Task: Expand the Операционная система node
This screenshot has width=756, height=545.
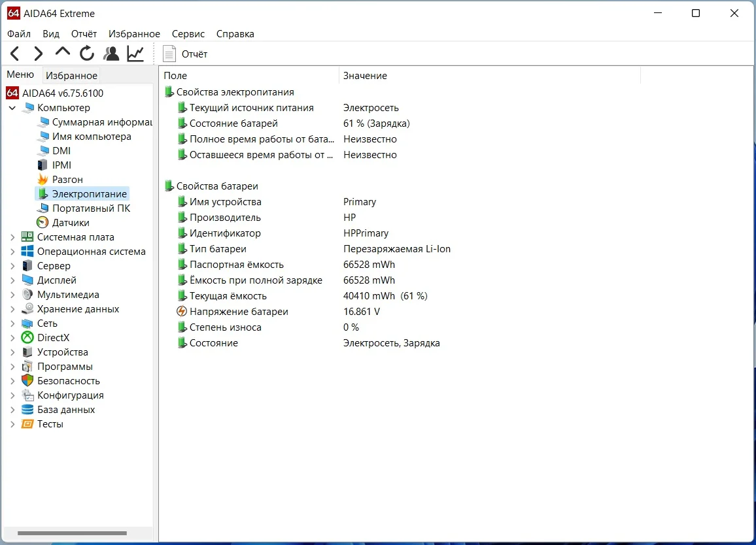Action: (x=12, y=252)
